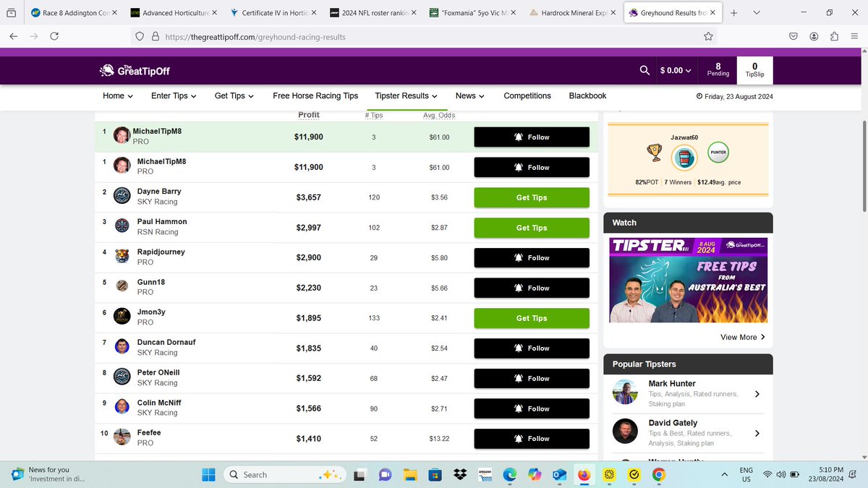Switch to Foxmania 5yo Vic tab

point(474,13)
